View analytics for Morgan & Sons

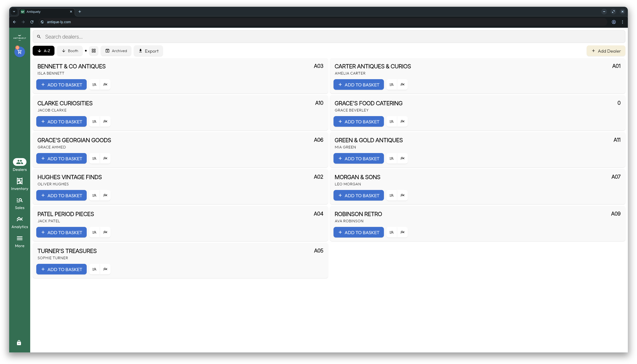pos(403,195)
